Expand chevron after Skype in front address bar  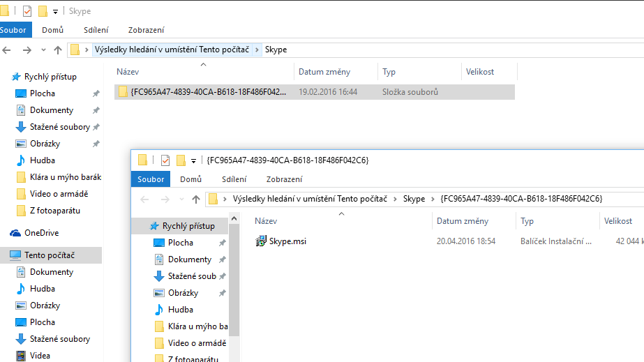tap(433, 199)
